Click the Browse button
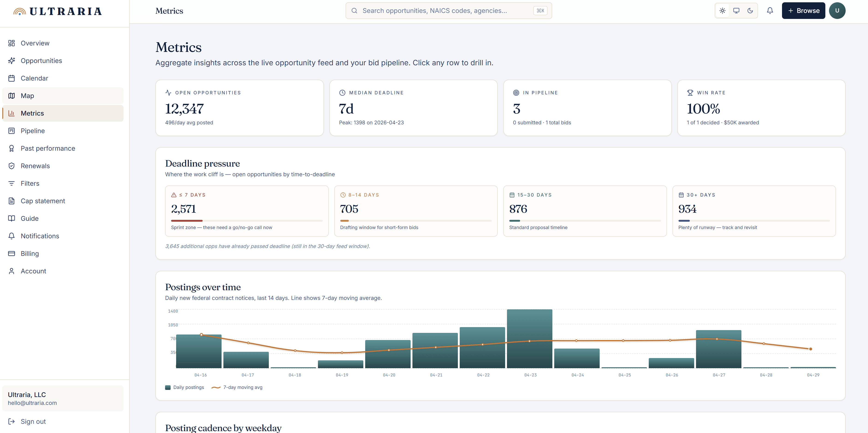This screenshot has width=868, height=433. [803, 11]
